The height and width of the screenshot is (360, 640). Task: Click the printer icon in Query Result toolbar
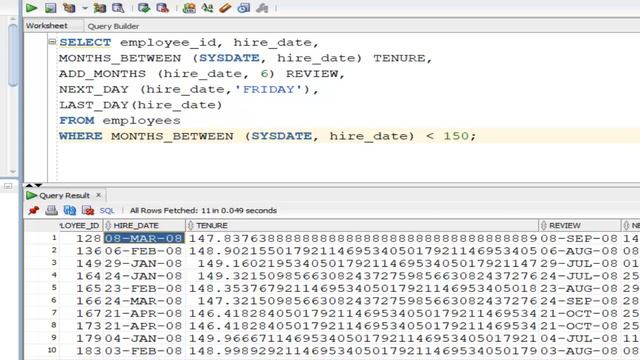[x=51, y=210]
